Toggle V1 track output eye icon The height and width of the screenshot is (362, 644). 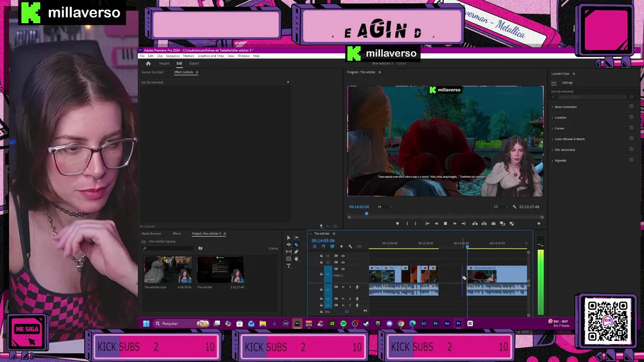click(343, 269)
